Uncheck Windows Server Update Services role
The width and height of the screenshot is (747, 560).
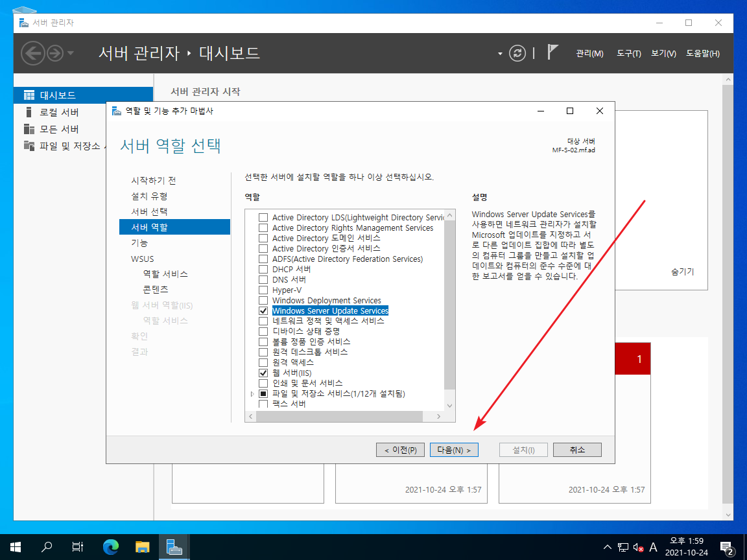click(263, 310)
